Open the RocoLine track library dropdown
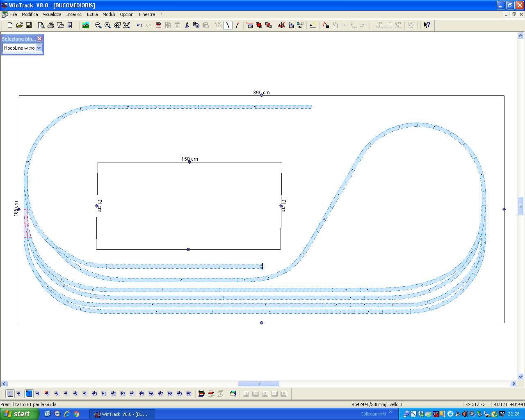The height and width of the screenshot is (420, 525). point(39,48)
